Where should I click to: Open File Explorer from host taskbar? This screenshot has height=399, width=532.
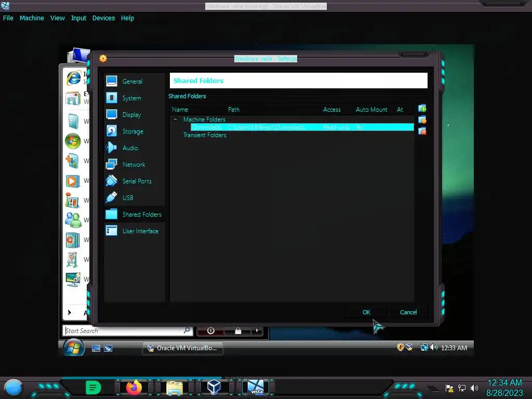click(175, 388)
